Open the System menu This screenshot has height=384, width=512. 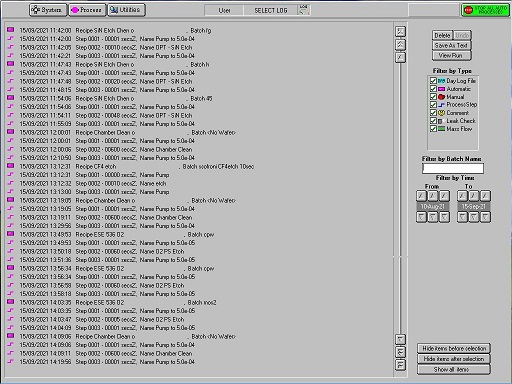point(48,10)
